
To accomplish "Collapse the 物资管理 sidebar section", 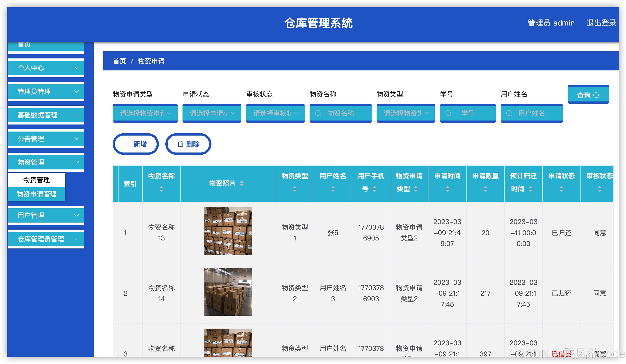I will [46, 162].
